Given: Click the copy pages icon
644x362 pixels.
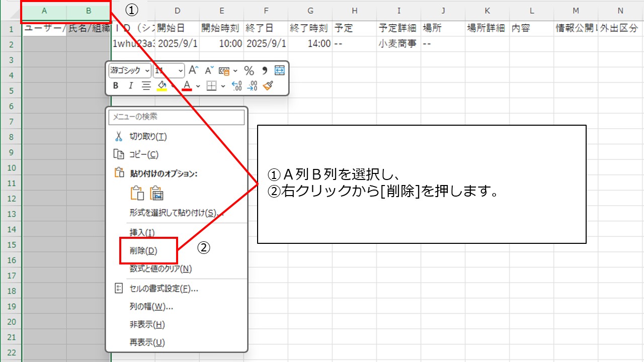Looking at the screenshot, I should 119,154.
